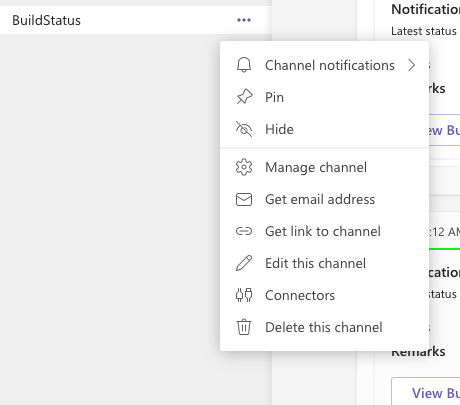The height and width of the screenshot is (405, 460).
Task: Click the gear icon for Manage channel
Action: point(244,167)
